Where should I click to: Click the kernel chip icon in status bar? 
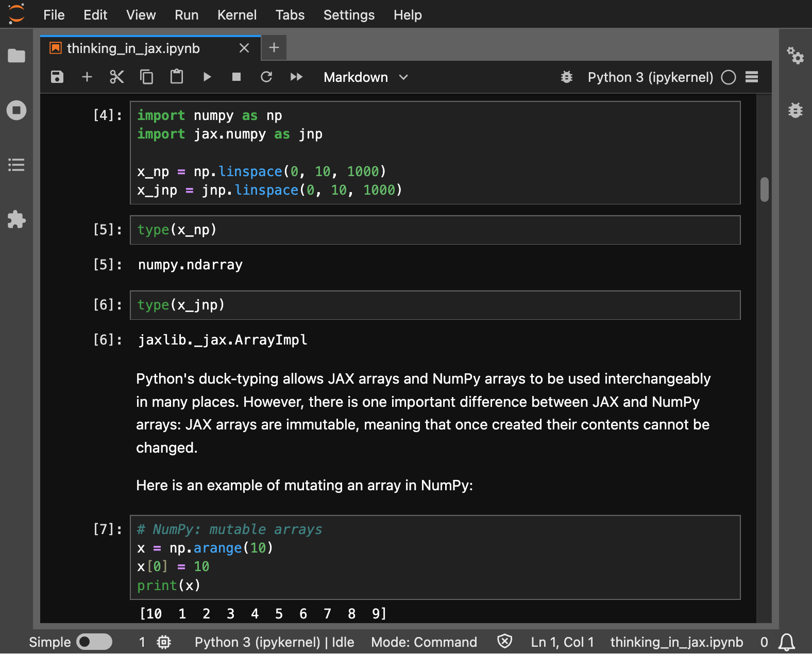[x=164, y=642]
